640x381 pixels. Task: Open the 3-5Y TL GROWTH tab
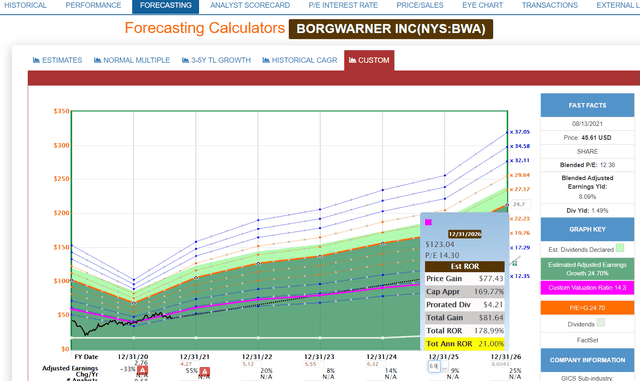(216, 60)
